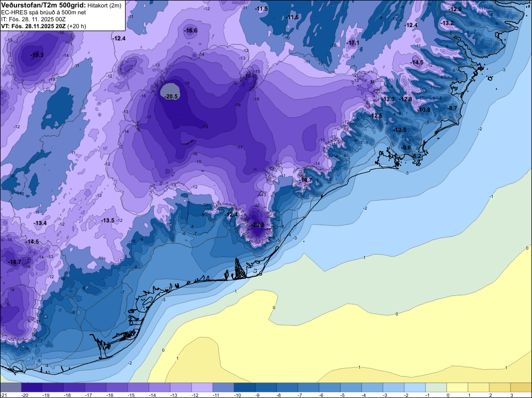The image size is (532, 398).
Task: Click the -13.5 temperature label
Action: (108, 220)
